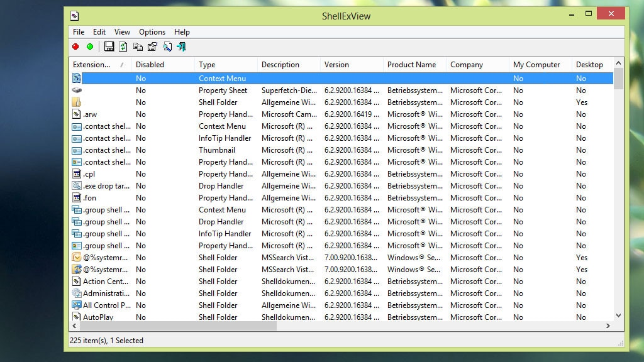
Task: Sort by the Version column header
Action: coord(352,65)
